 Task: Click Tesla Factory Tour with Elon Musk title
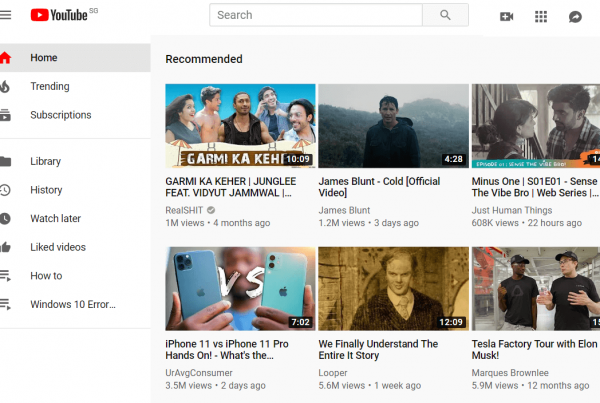(x=535, y=350)
